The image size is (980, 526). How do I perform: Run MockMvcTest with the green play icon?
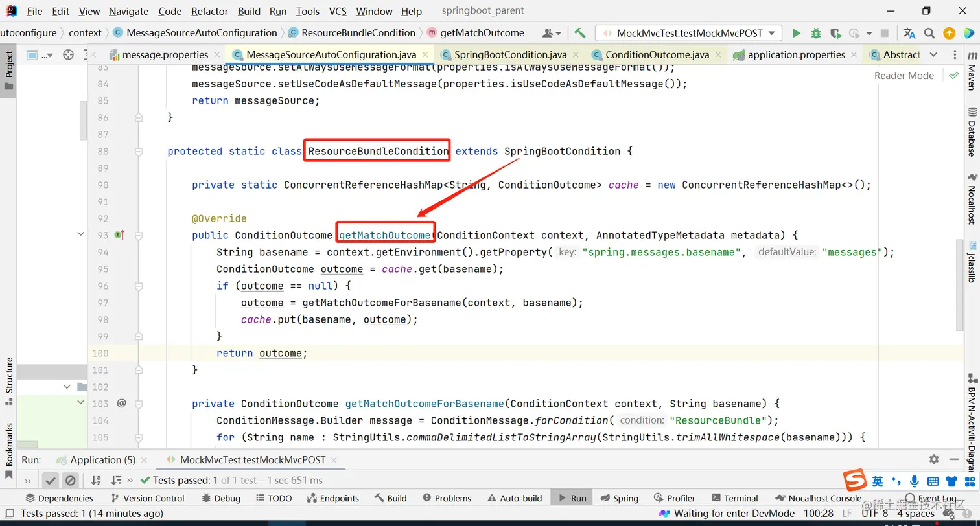[797, 33]
